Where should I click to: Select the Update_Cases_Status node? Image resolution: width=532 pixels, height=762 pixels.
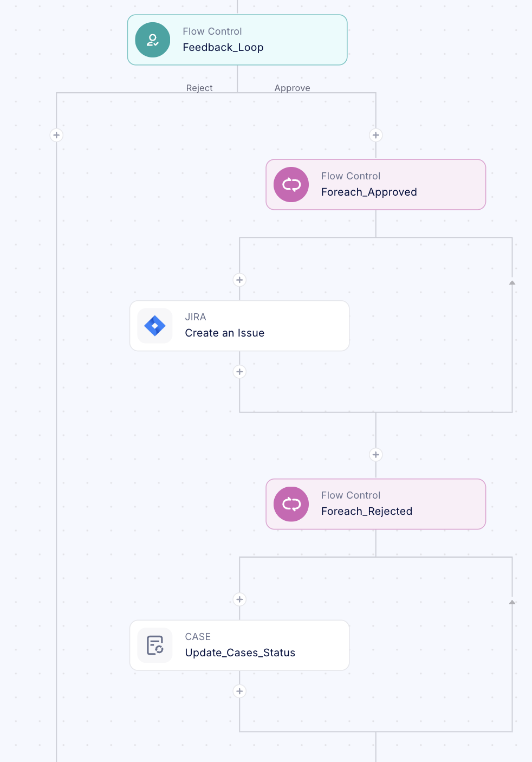click(239, 645)
